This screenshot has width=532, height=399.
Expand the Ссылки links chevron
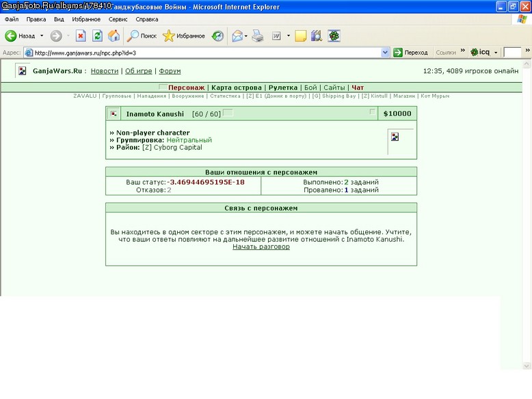coord(462,51)
